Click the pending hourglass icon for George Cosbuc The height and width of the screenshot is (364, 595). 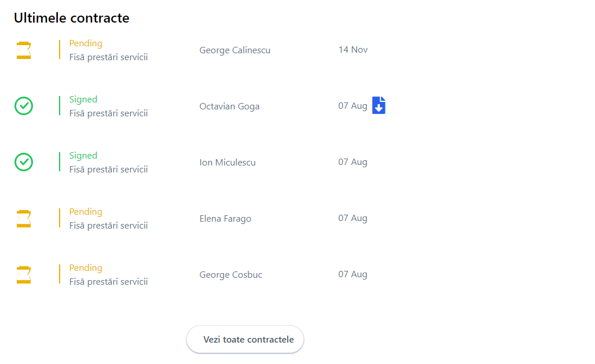24,275
